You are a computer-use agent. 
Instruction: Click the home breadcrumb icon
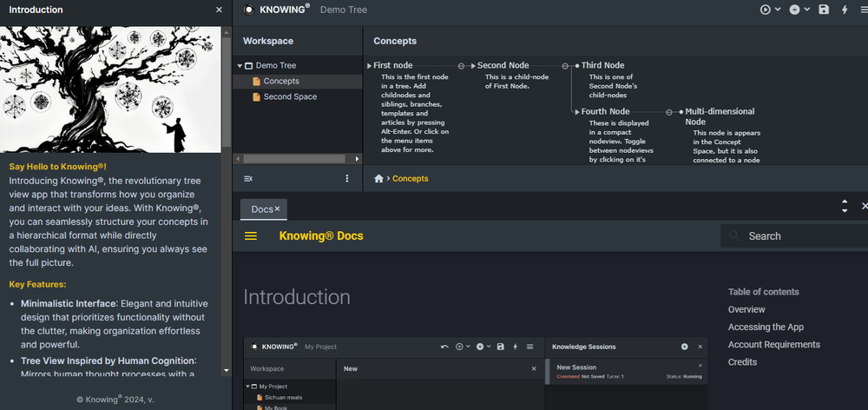pyautogui.click(x=378, y=178)
